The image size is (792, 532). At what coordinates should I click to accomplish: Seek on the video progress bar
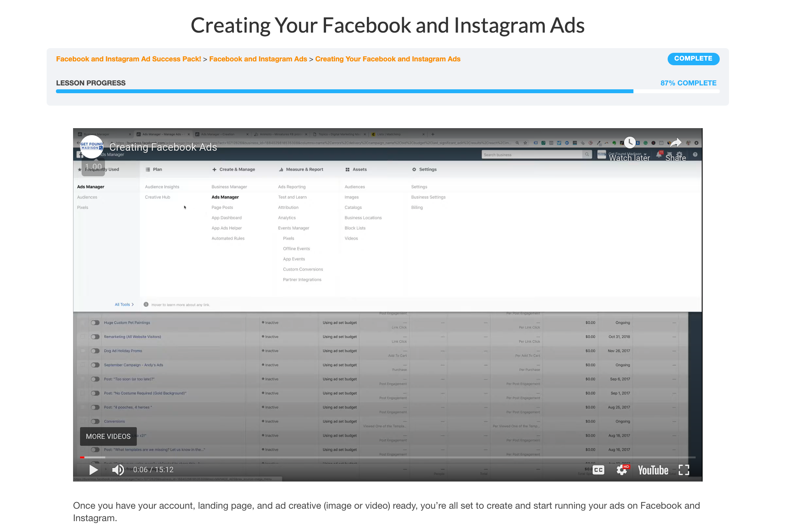(387, 457)
